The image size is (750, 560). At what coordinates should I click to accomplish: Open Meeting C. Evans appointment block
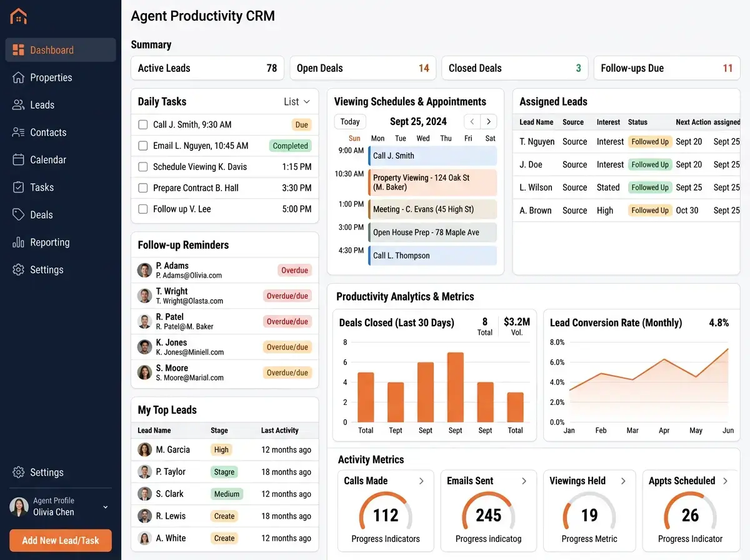432,209
